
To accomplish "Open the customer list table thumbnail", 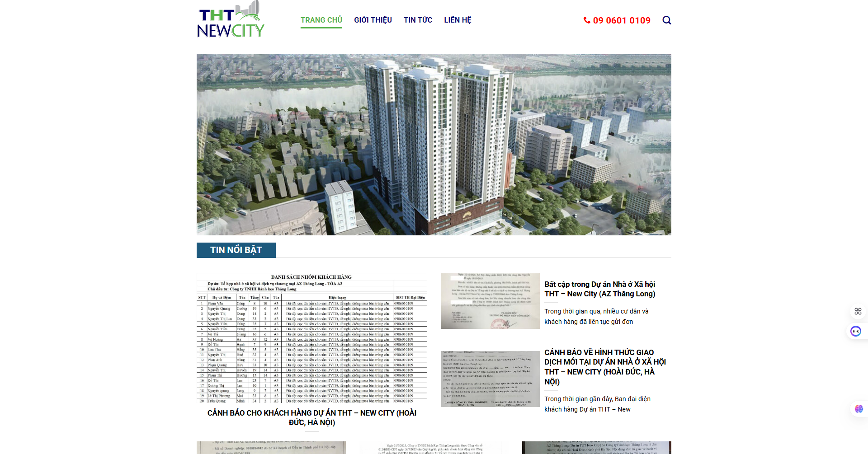I will [311, 338].
